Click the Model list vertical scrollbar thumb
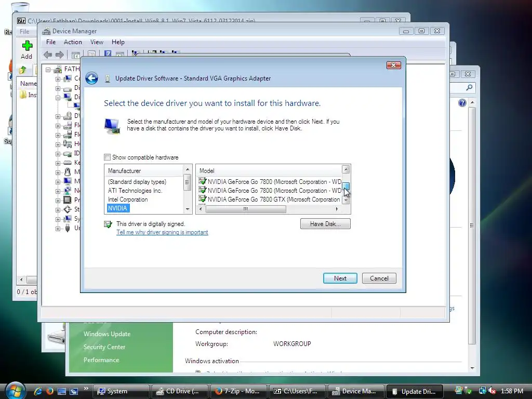The width and height of the screenshot is (532, 399). pos(345,186)
